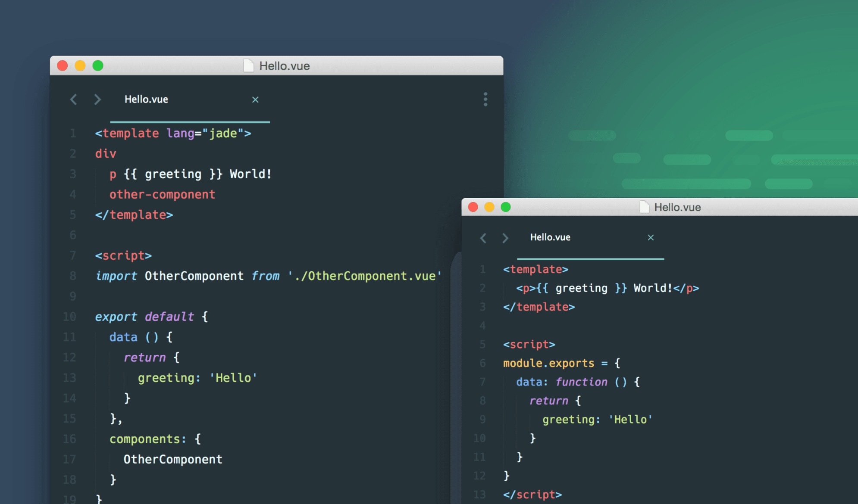Image resolution: width=858 pixels, height=504 pixels.
Task: Click the './OtherComponent.vue' string in left editor
Action: tap(365, 276)
